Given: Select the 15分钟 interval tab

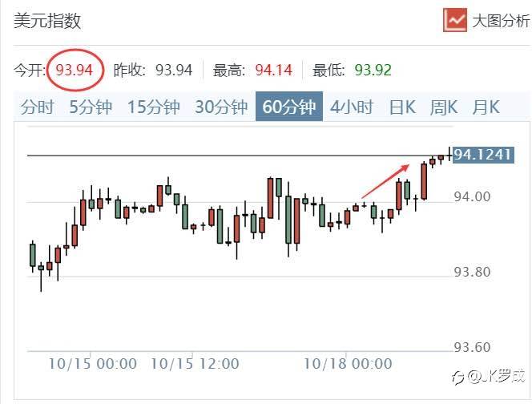Looking at the screenshot, I should point(155,107).
